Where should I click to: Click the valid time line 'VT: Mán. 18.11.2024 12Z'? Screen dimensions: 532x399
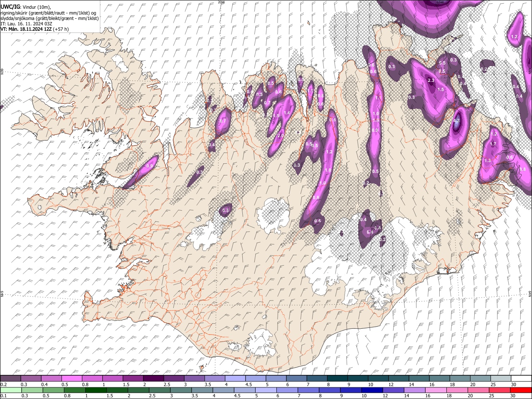point(26,29)
